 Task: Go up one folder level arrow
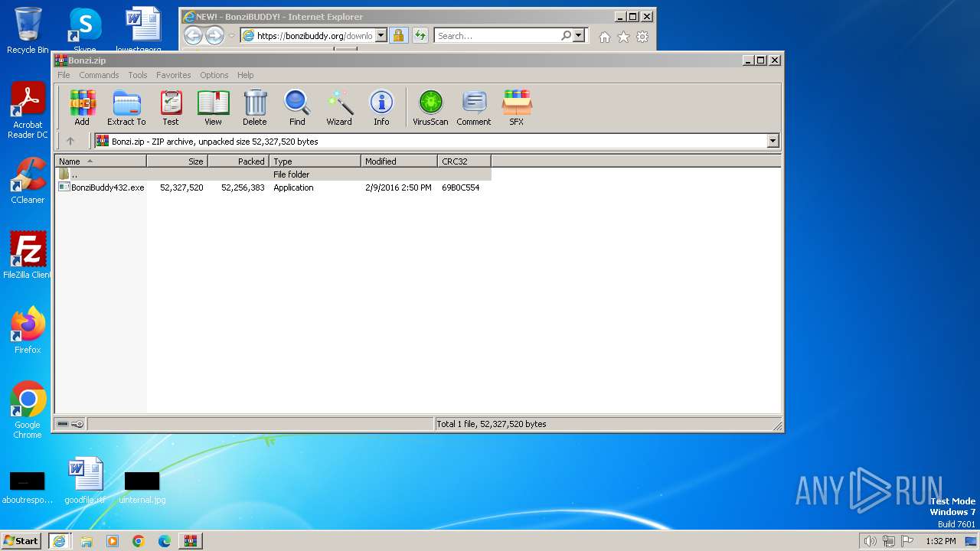(x=70, y=141)
